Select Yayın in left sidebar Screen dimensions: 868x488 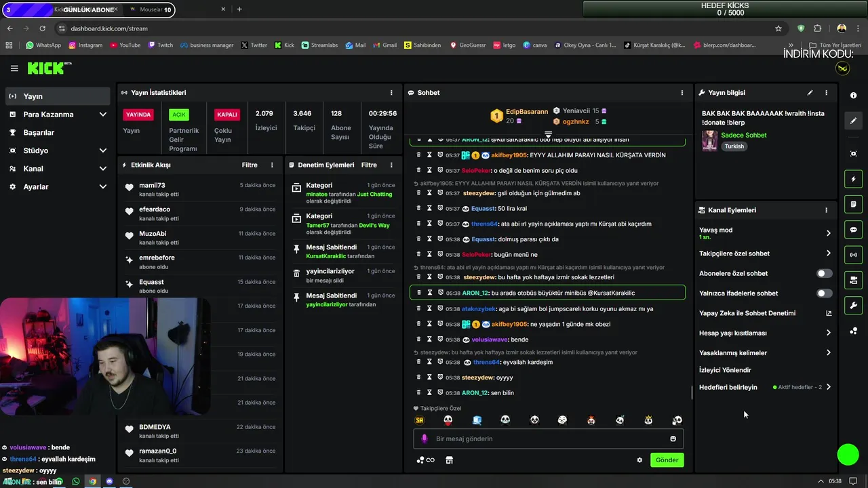(57, 96)
